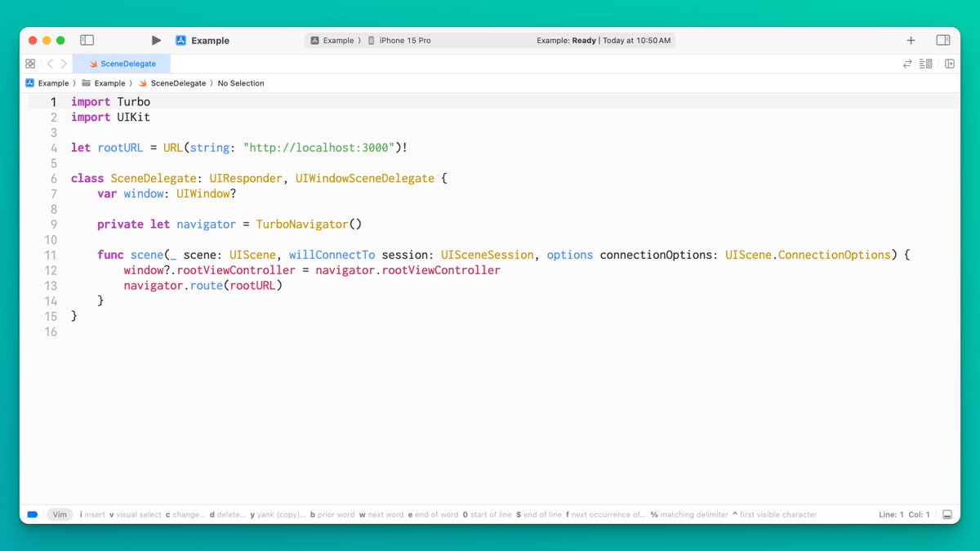Screen dimensions: 980x551
Task: Open the Example folder breadcrumb in jump bar
Action: point(103,83)
